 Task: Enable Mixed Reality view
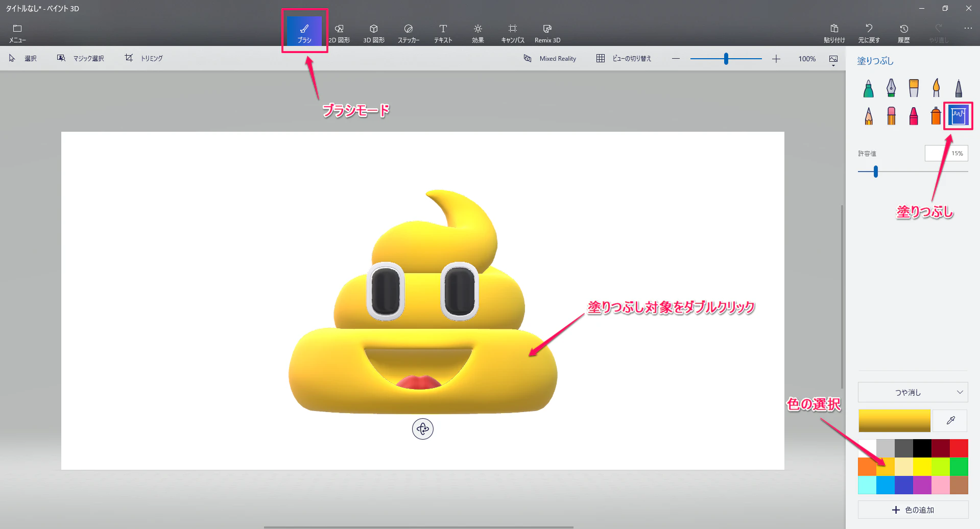(x=550, y=59)
